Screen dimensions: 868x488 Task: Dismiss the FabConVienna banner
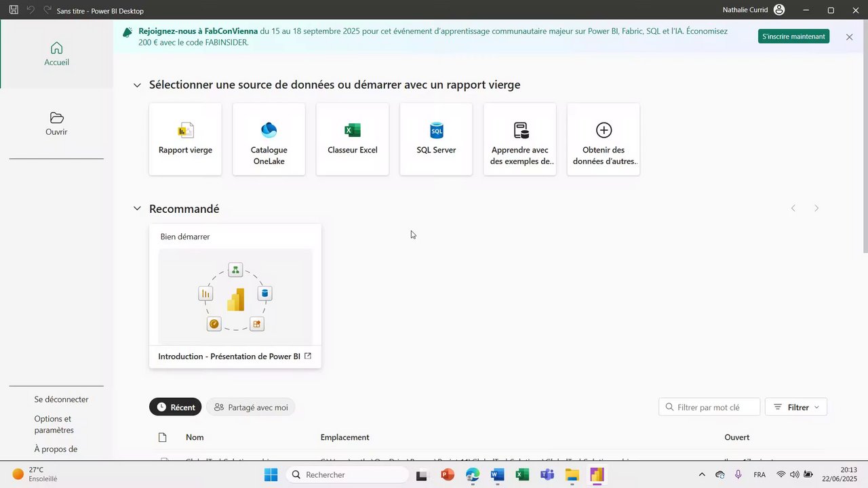[x=849, y=37]
